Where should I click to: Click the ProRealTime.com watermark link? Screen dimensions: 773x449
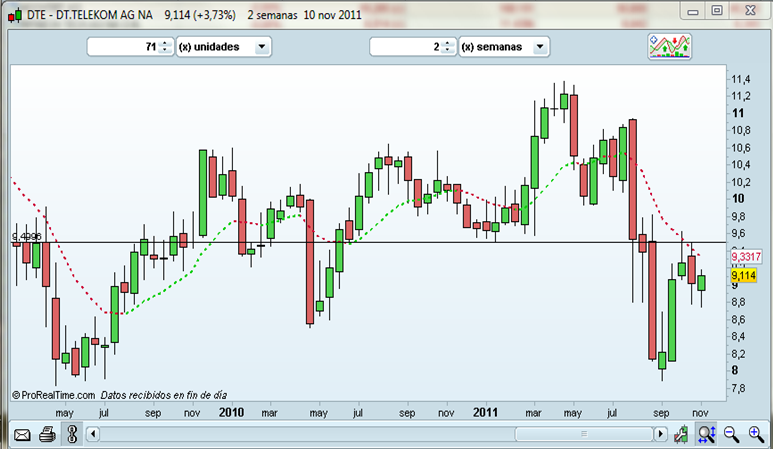[53, 395]
